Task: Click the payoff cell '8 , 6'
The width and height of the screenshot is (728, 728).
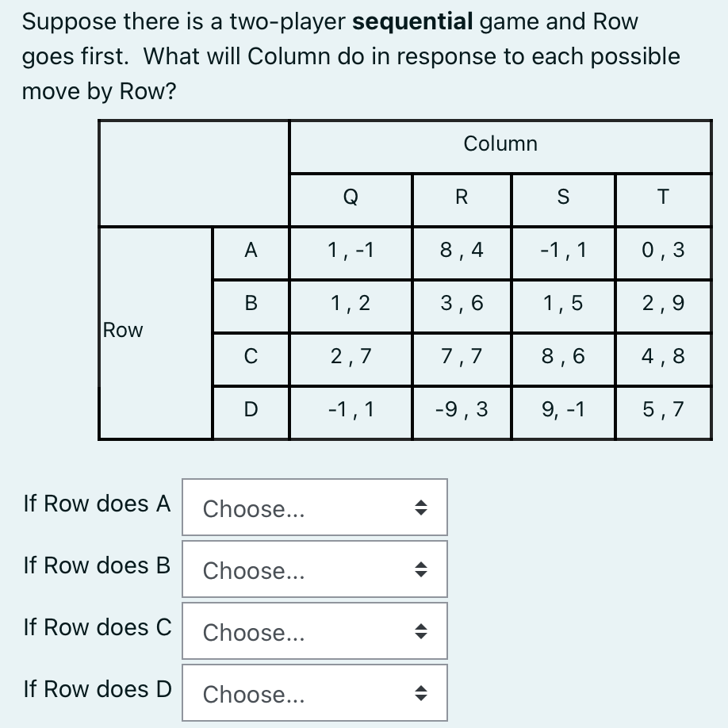Action: 563,359
